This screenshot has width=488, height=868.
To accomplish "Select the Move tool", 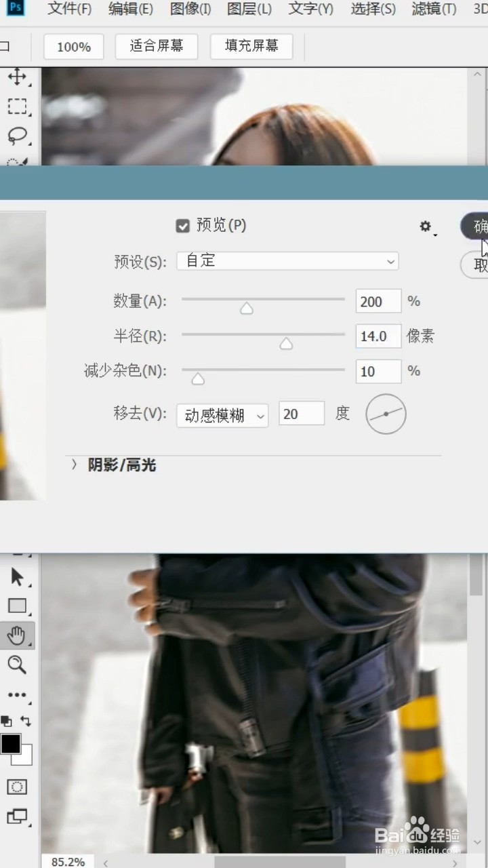I will 17,77.
